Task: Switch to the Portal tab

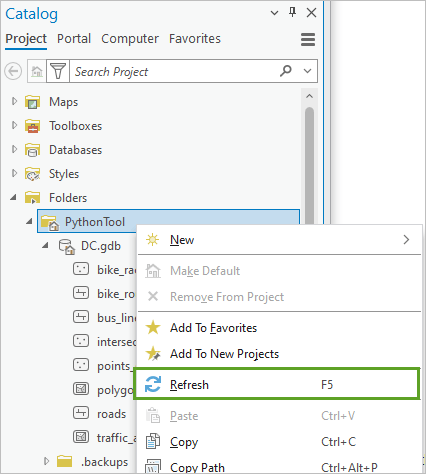Action: [x=74, y=39]
